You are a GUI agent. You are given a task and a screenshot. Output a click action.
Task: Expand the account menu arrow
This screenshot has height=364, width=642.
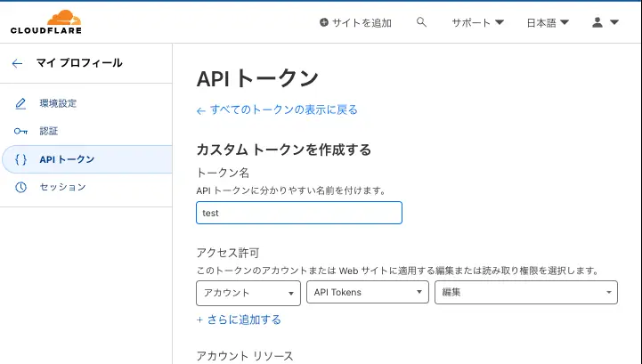coord(614,22)
